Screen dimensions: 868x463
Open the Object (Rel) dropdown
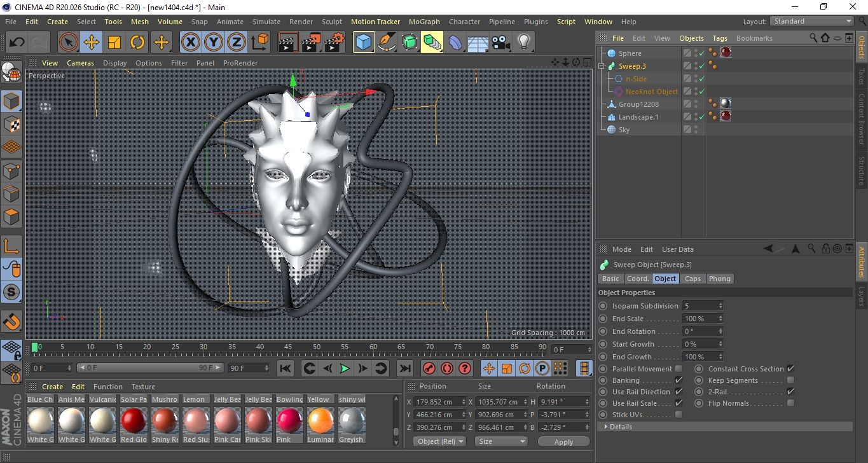pos(439,441)
